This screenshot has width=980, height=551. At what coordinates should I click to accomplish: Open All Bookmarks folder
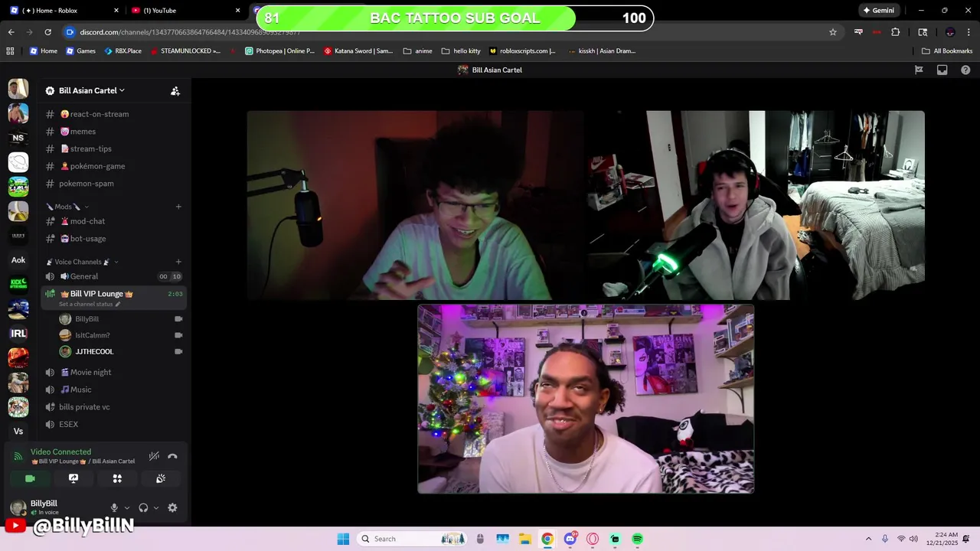[947, 51]
